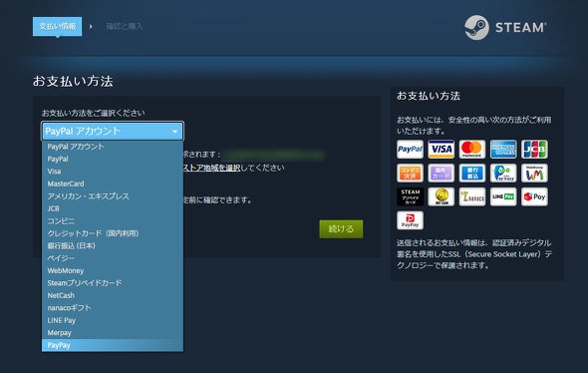Click the black STEAM プリペイドカード icon
Screen dimensions: 588x373
click(x=410, y=196)
